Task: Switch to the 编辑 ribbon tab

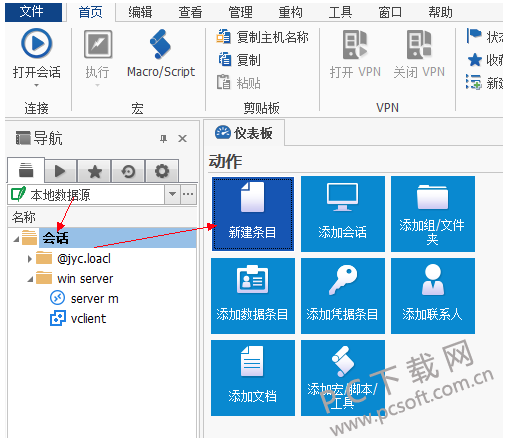Action: 140,12
